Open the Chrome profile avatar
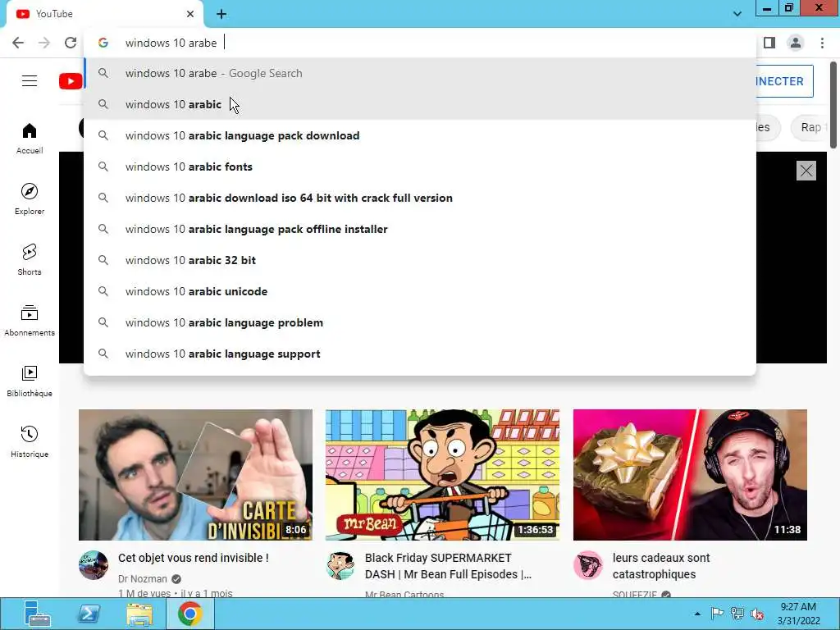This screenshot has width=840, height=630. tap(796, 43)
